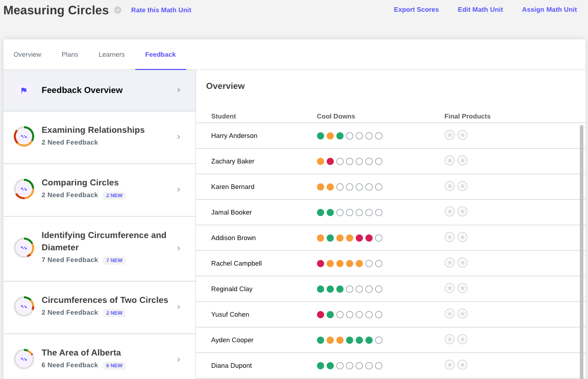This screenshot has height=379, width=588.
Task: Open the Plans tab
Action: click(x=70, y=55)
